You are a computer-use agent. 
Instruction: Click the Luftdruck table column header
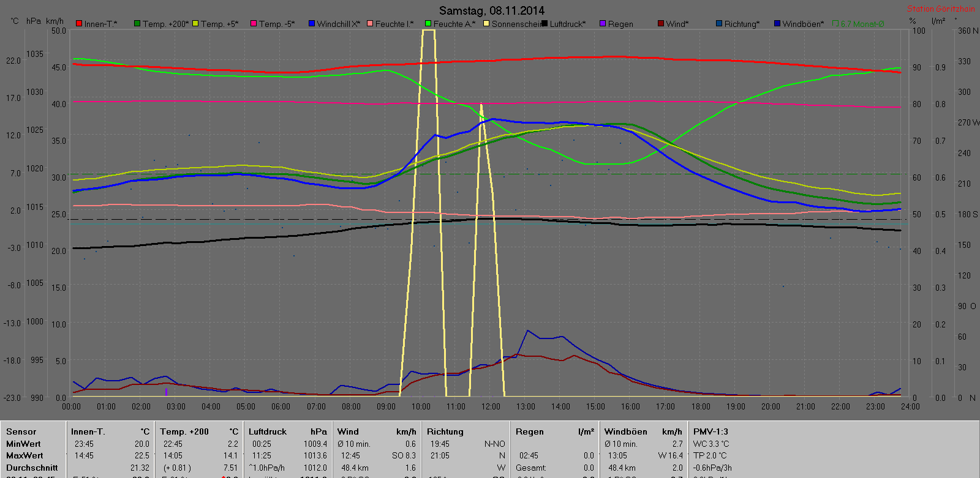[x=268, y=431]
